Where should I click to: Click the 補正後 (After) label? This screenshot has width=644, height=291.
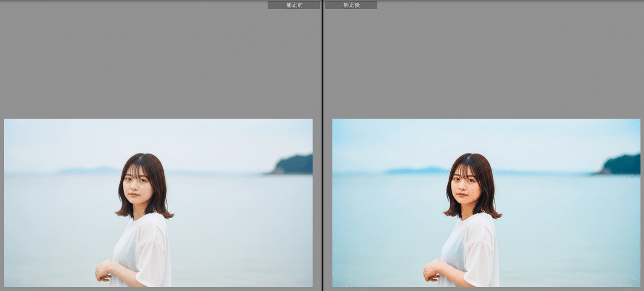351,5
